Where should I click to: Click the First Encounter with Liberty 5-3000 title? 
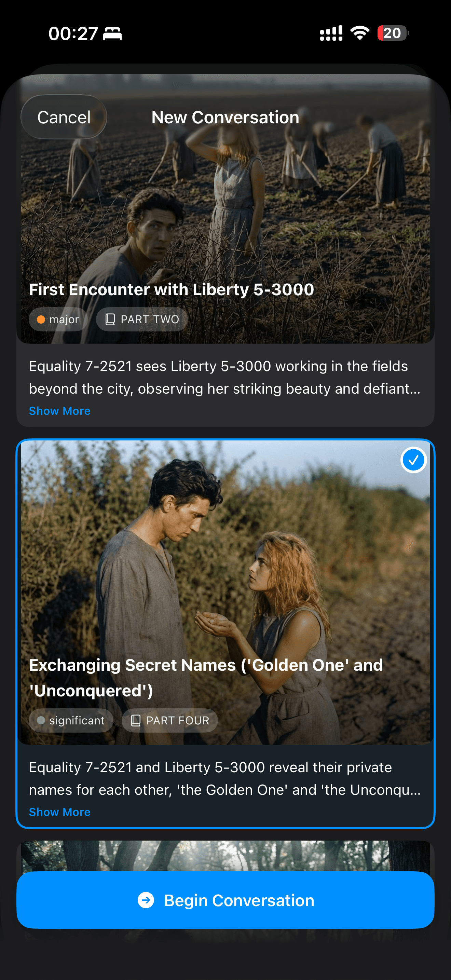[172, 289]
